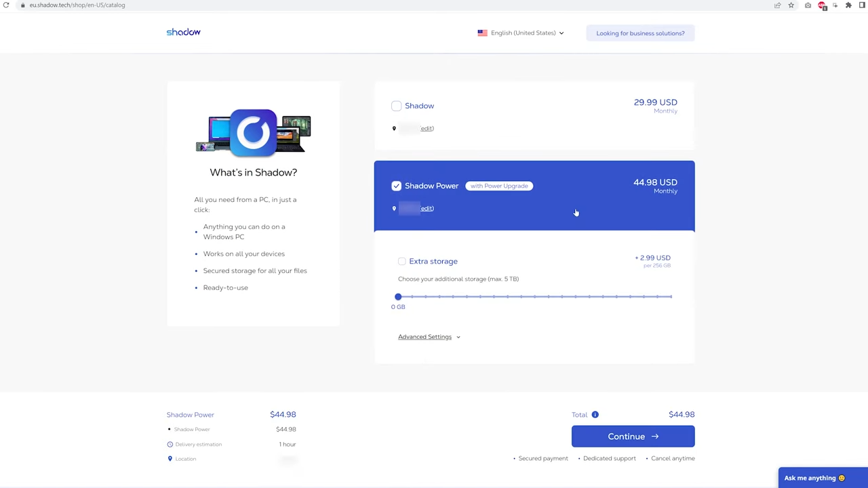Go to homepage via the shadow logo

click(183, 32)
